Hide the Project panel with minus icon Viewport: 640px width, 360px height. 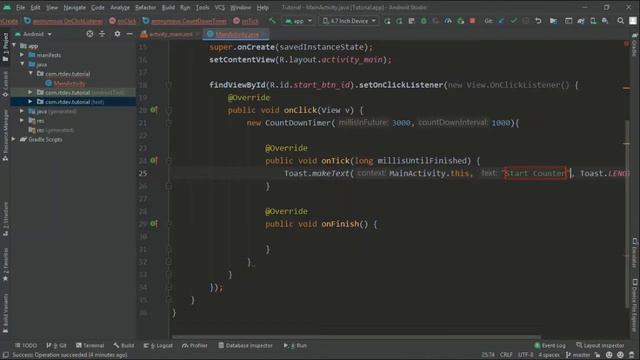129,34
